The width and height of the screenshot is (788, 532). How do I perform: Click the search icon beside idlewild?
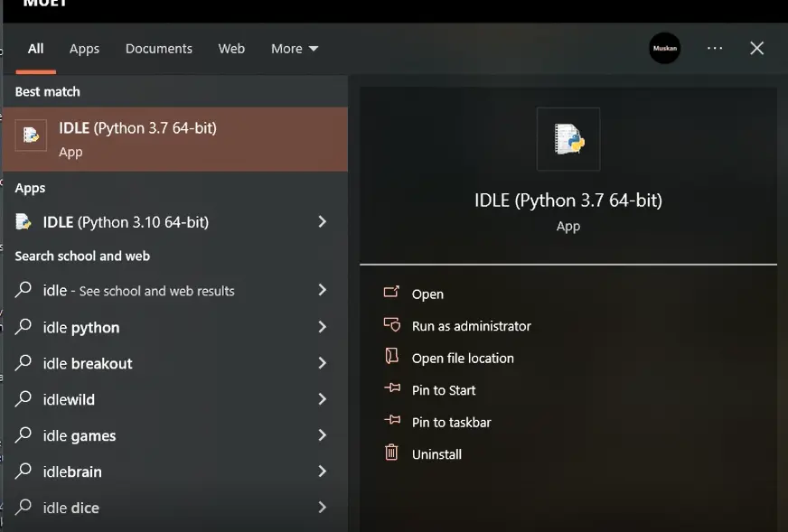(23, 399)
